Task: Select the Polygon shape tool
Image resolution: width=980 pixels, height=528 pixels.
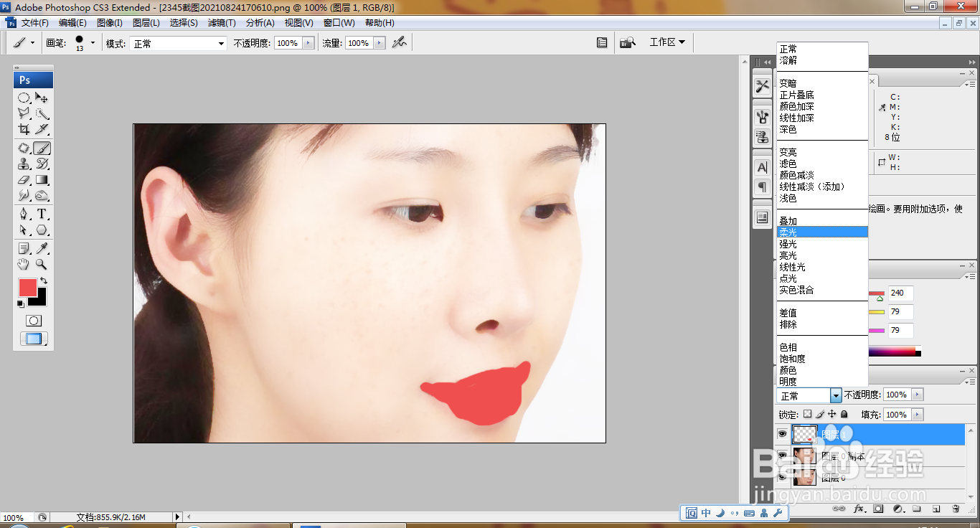Action: (x=42, y=230)
